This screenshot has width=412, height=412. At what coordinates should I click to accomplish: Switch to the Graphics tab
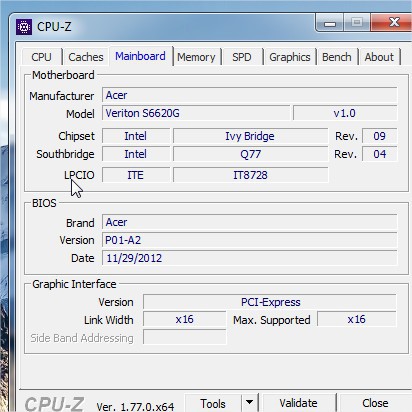(x=290, y=57)
